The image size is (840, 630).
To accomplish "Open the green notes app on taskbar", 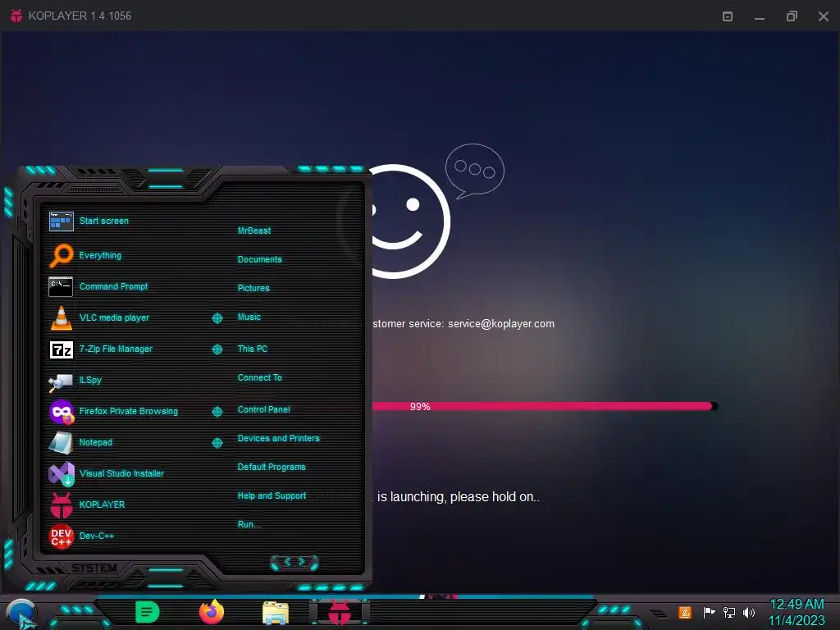I will pyautogui.click(x=148, y=612).
